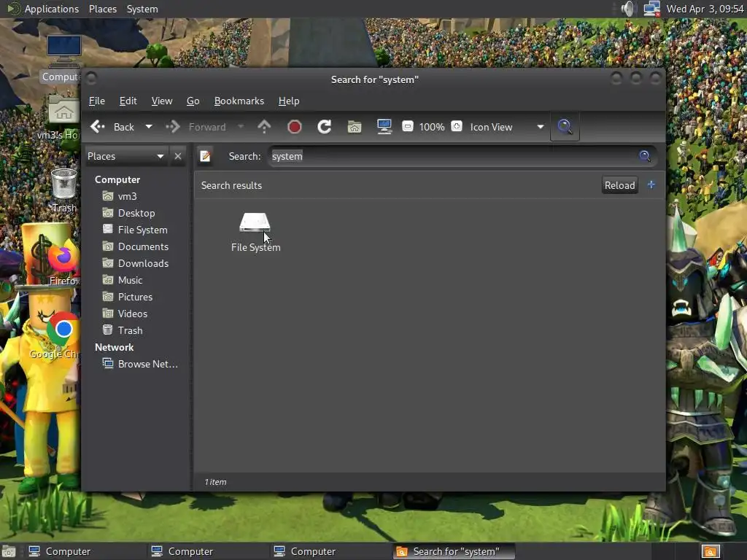Click the Up parent folder arrow icon
Image resolution: width=747 pixels, height=560 pixels.
(x=264, y=127)
